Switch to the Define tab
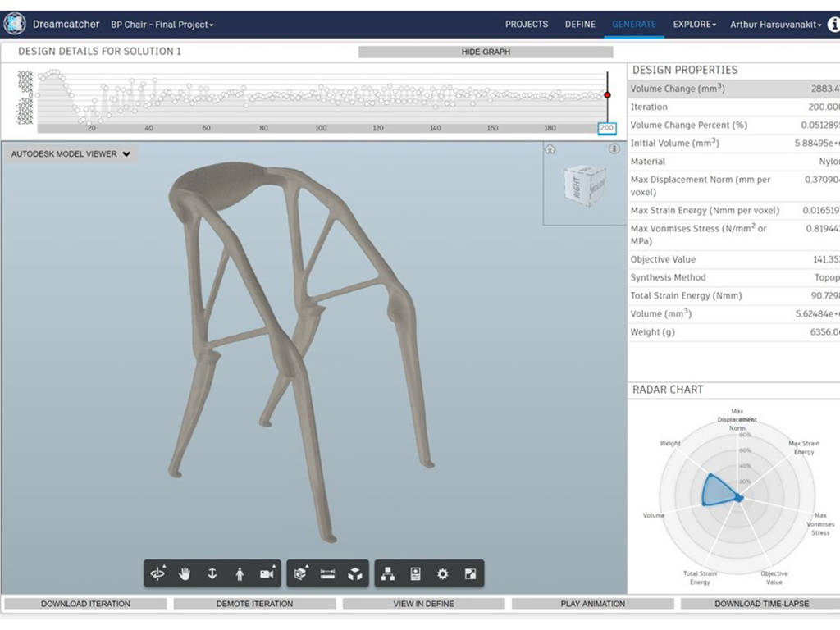 [580, 25]
